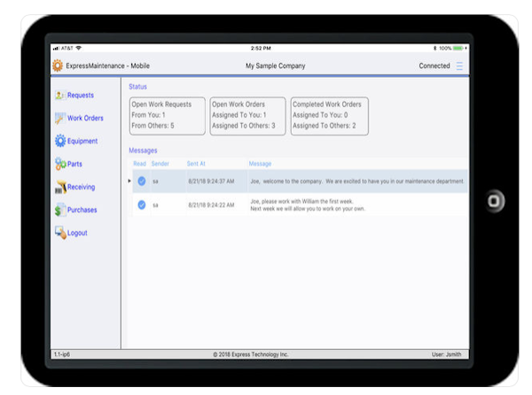Screen dimensions: 532x395
Task: Open the Receiving icon
Action: click(x=60, y=187)
